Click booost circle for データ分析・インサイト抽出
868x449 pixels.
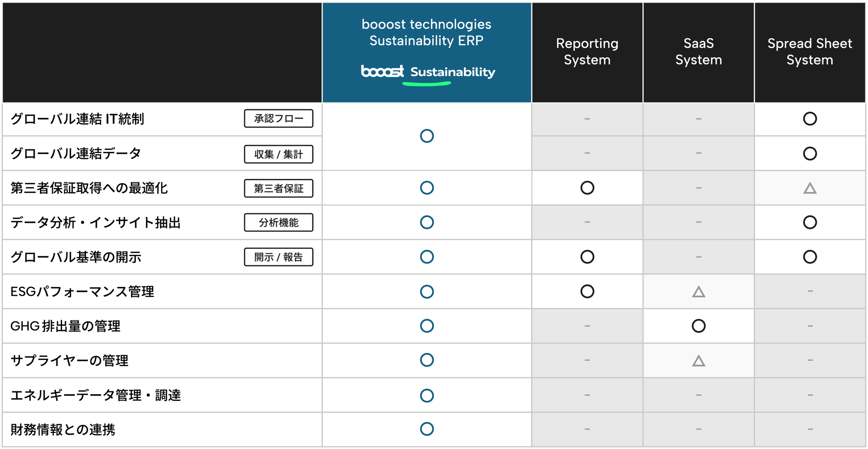click(427, 222)
